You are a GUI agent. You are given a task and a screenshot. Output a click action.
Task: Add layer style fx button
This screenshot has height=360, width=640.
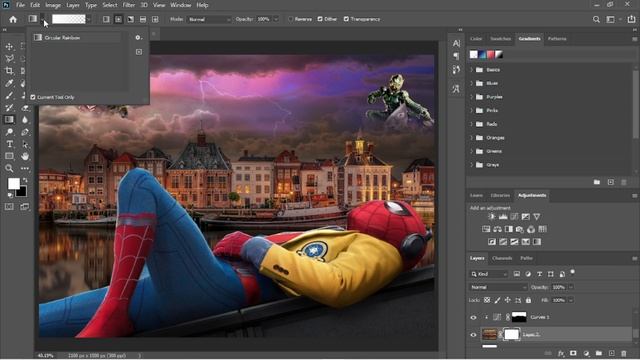point(561,353)
